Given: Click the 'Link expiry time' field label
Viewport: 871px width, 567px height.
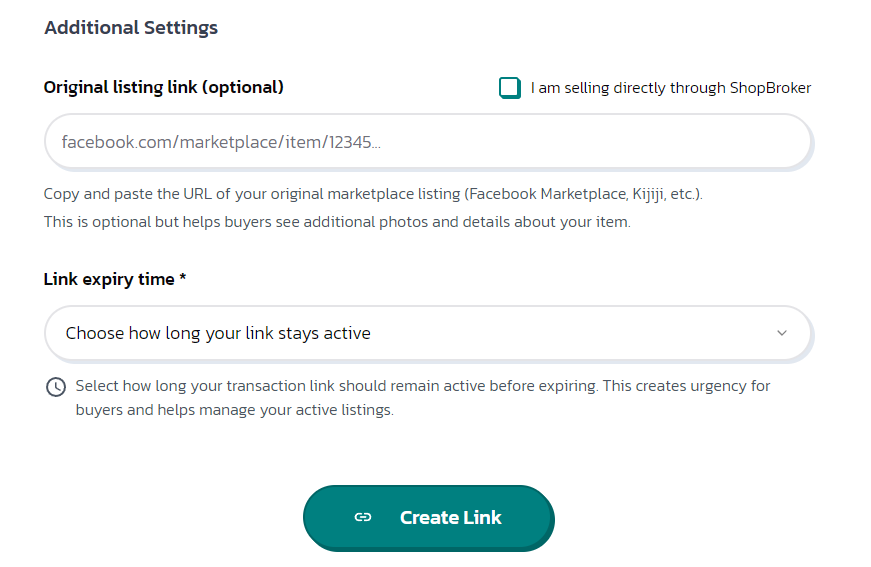Looking at the screenshot, I should pyautogui.click(x=109, y=279).
